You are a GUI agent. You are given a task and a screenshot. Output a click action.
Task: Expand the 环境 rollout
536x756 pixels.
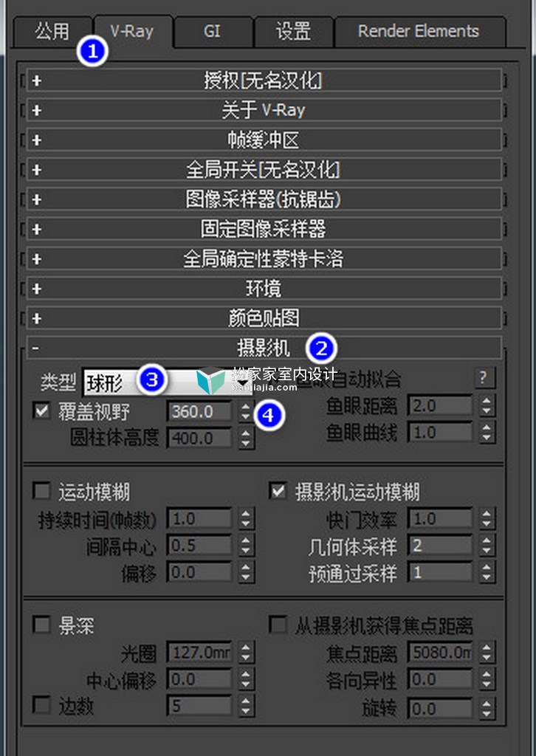[x=264, y=289]
